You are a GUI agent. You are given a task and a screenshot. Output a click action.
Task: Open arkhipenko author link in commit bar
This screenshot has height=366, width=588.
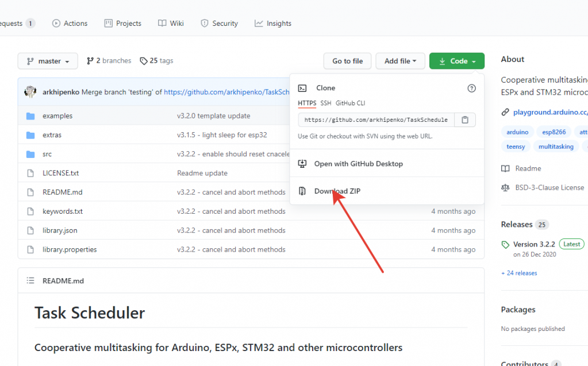61,93
